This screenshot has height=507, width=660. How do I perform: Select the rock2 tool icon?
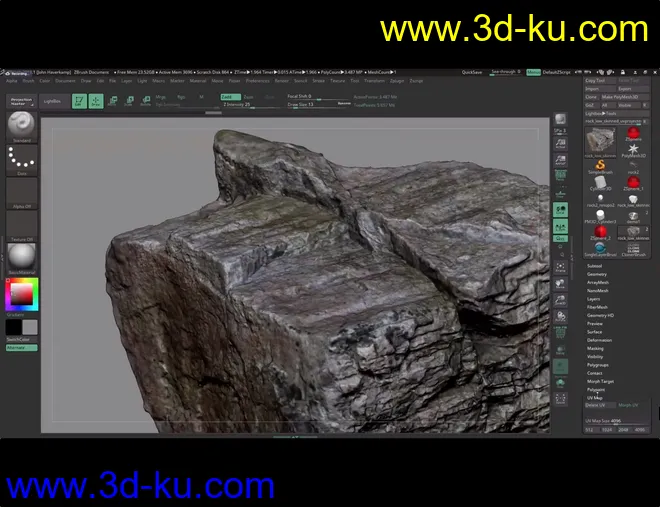coord(633,167)
